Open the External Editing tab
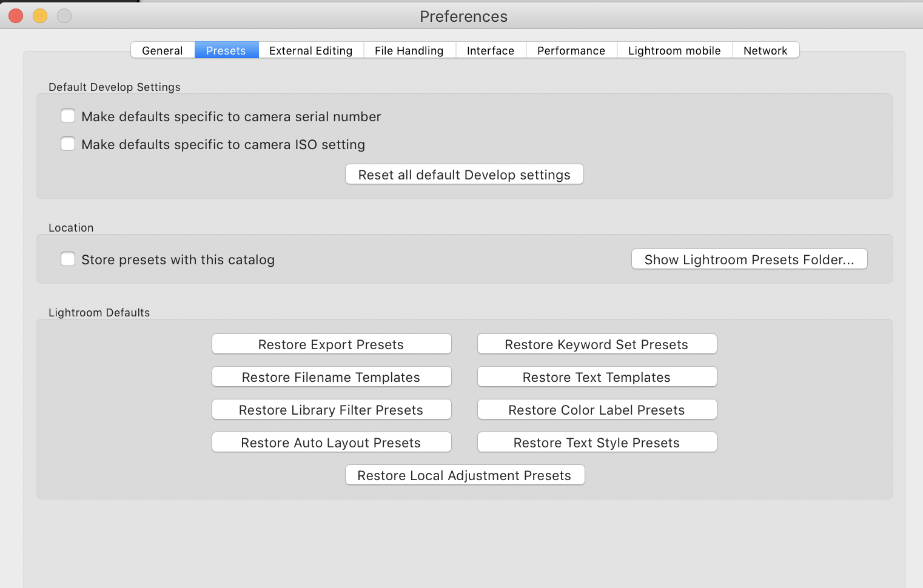 click(311, 50)
